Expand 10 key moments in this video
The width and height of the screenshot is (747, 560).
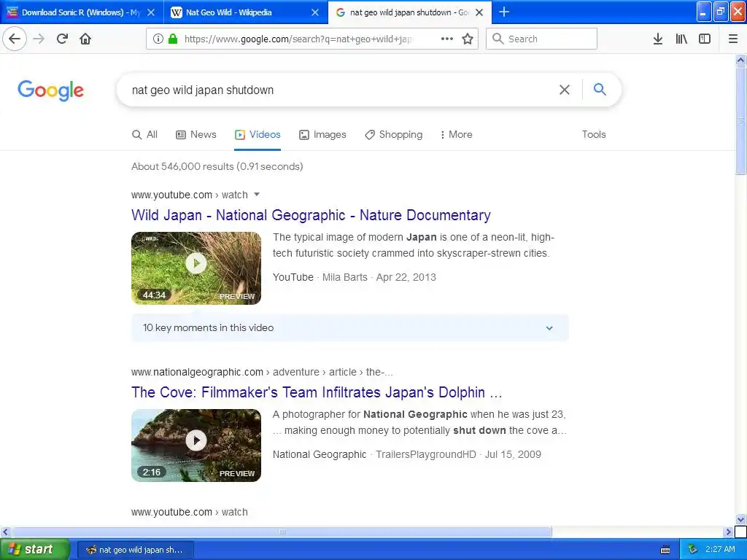[349, 327]
